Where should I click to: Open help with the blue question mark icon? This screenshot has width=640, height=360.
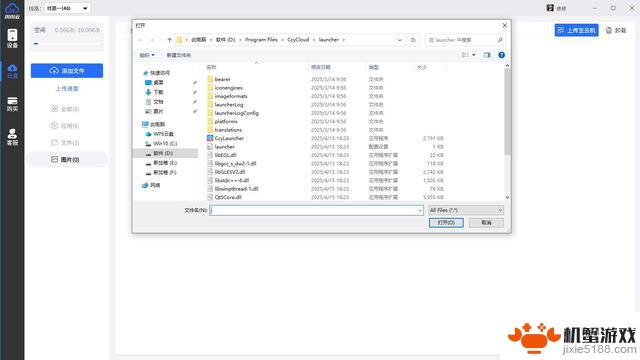[x=501, y=55]
